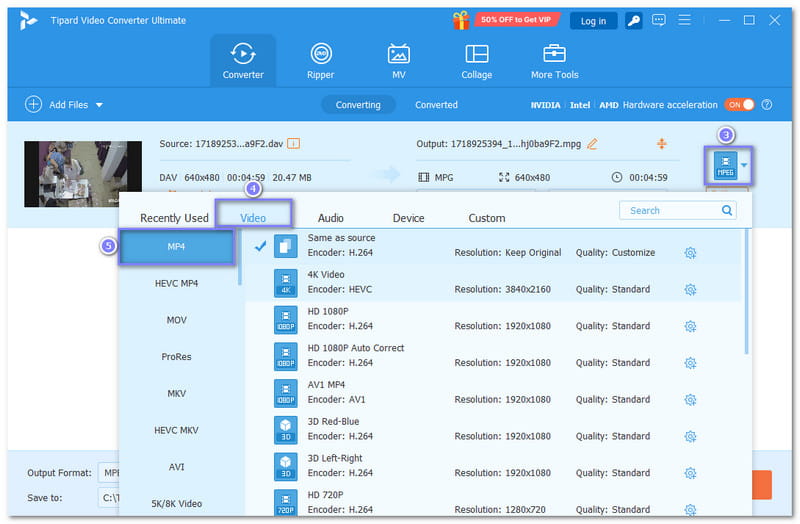Screen dimensions: 800x524
Task: Switch to the Video tab
Action: pyautogui.click(x=253, y=218)
